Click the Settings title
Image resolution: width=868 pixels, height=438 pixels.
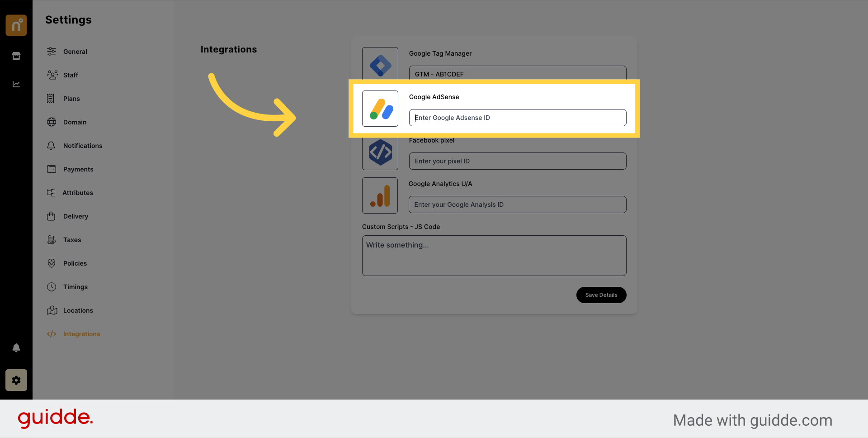(x=68, y=20)
